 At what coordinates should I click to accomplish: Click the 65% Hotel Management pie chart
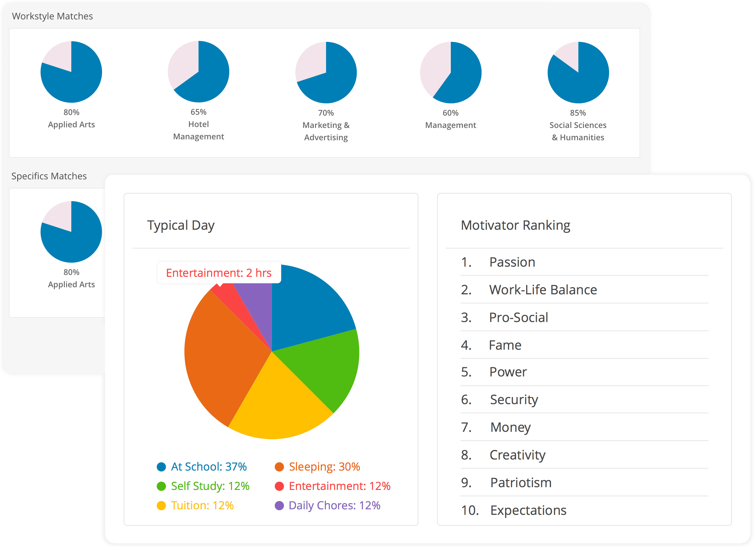coord(199,71)
